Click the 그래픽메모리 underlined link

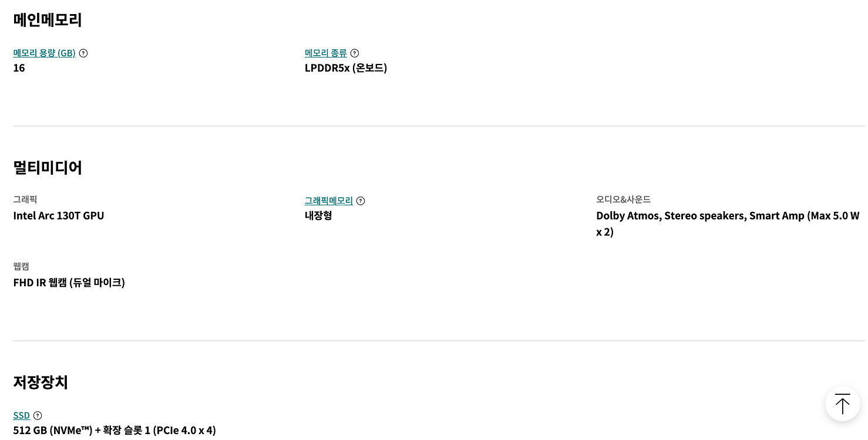pyautogui.click(x=329, y=201)
